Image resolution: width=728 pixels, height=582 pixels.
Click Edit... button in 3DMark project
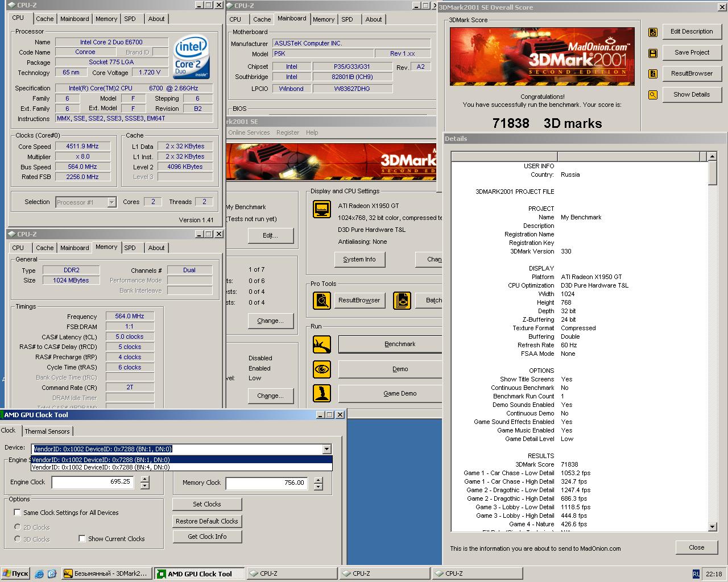pos(270,235)
